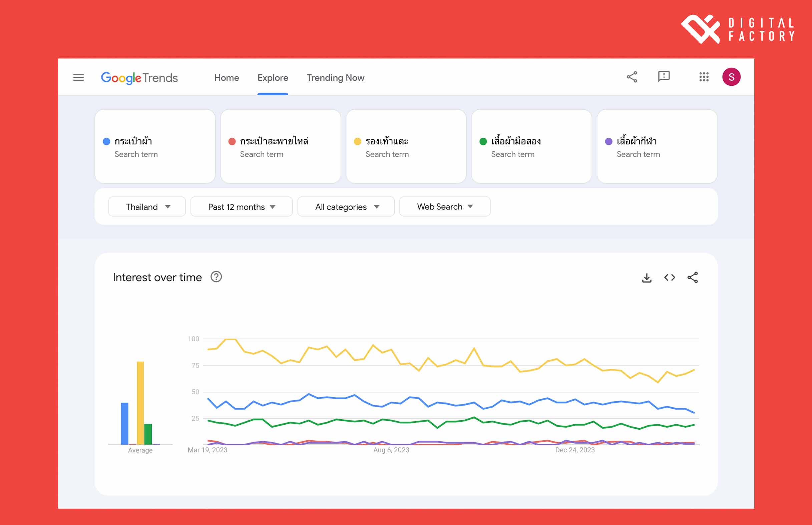812x525 pixels.
Task: Change search type using Web Search dropdown
Action: coord(444,206)
